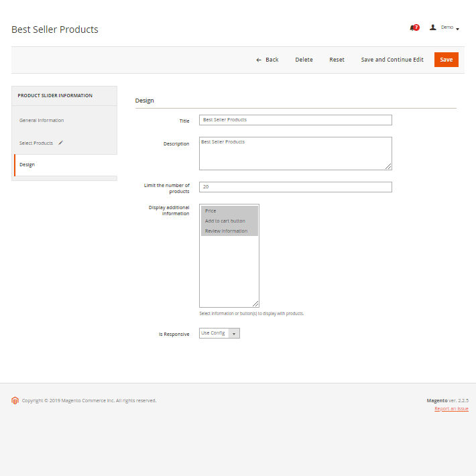476x476 pixels.
Task: Open the General Information tab
Action: [42, 121]
